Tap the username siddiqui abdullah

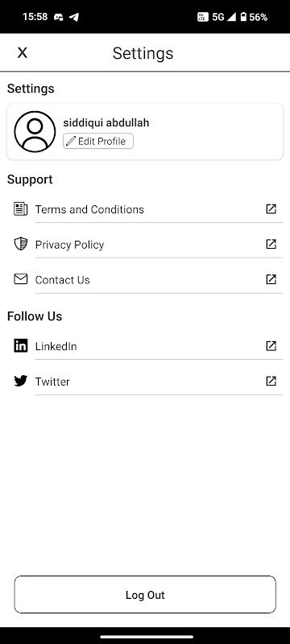tap(106, 123)
